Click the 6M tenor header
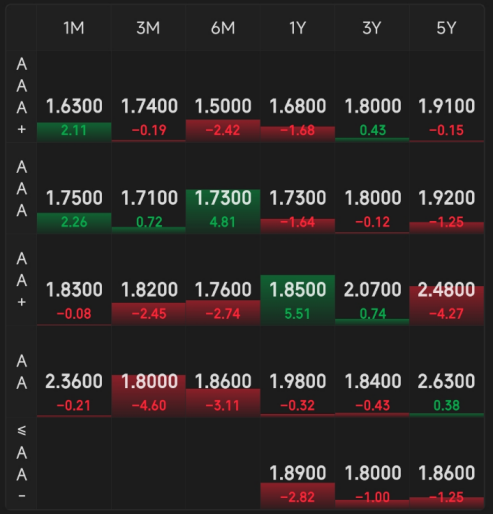This screenshot has height=514, width=494. [223, 28]
